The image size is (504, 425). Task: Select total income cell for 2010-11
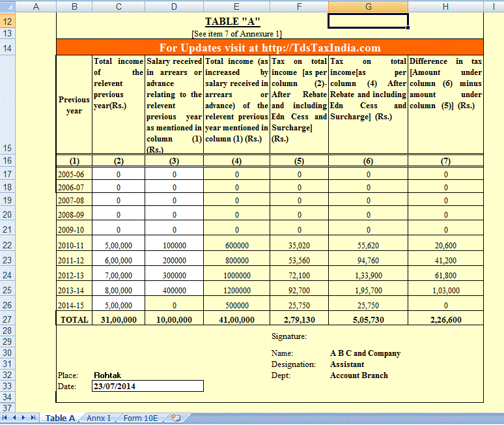pos(119,245)
